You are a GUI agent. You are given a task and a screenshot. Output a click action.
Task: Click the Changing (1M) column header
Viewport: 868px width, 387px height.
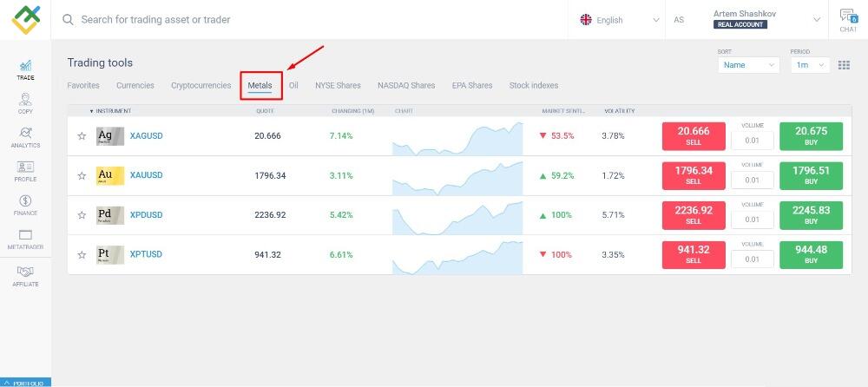(x=353, y=111)
